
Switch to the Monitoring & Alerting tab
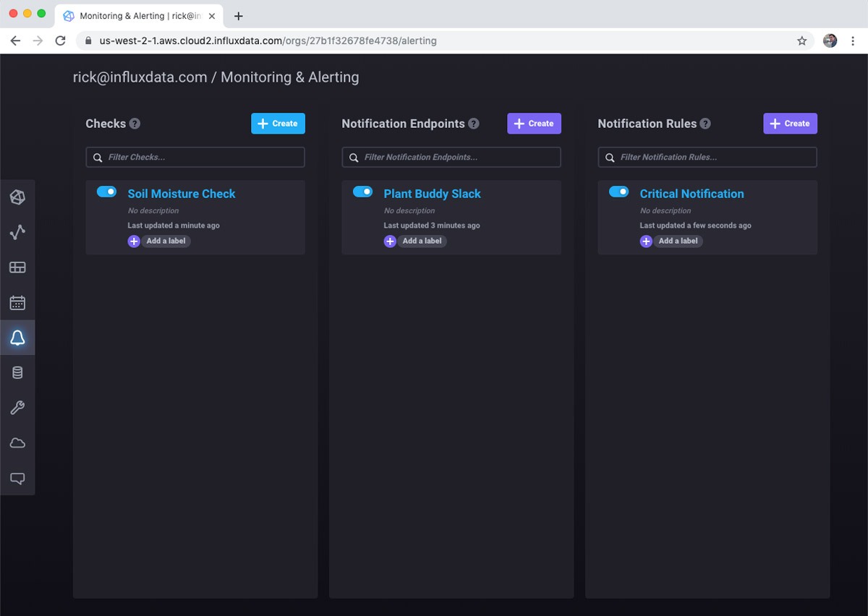pos(130,15)
